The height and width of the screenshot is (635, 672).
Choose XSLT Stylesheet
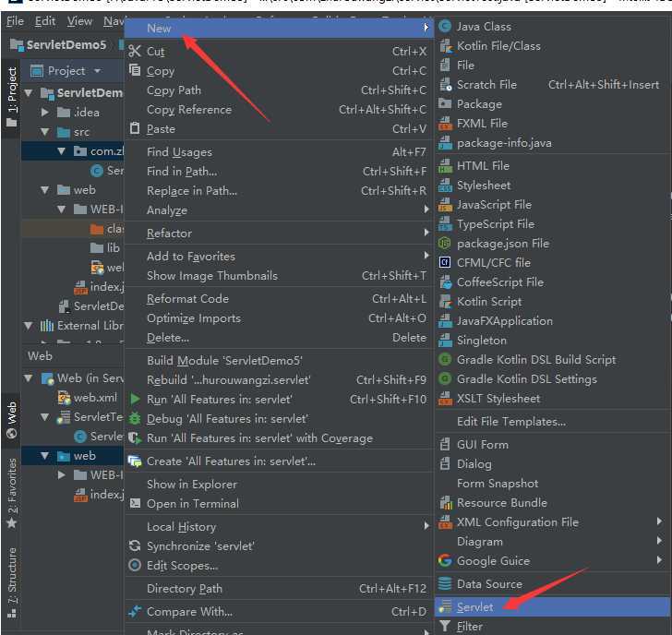point(552,399)
